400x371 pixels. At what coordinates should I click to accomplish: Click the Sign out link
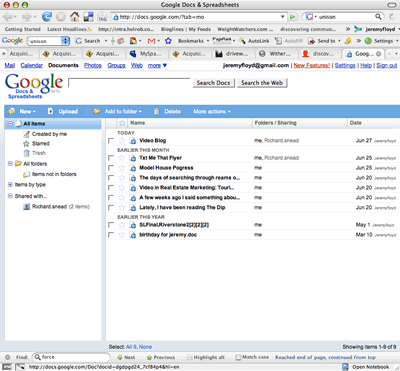pos(387,65)
